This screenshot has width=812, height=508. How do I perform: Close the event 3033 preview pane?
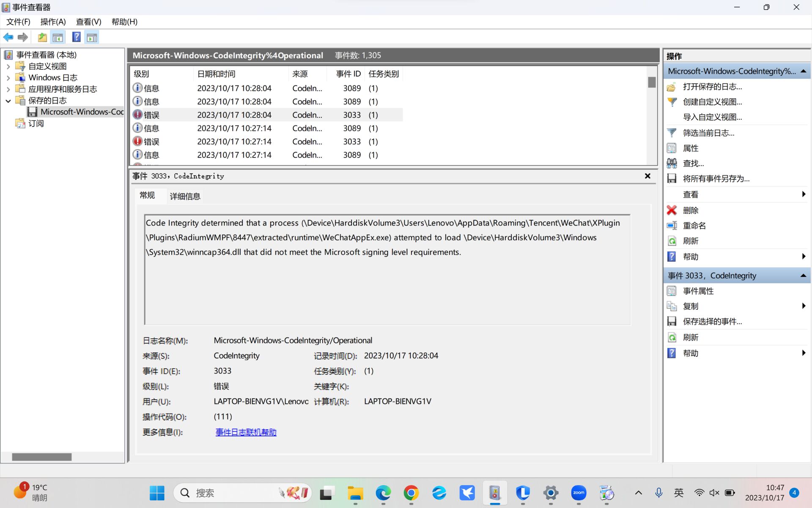647,176
